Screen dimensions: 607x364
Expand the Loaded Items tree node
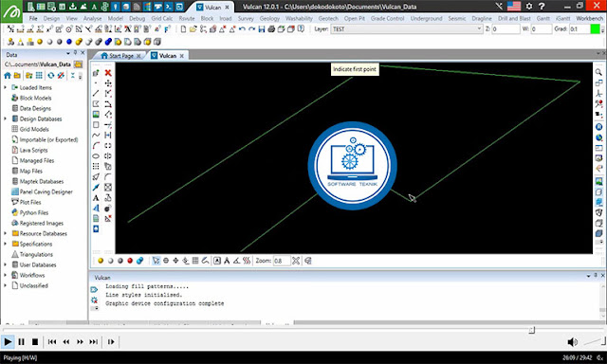point(5,87)
